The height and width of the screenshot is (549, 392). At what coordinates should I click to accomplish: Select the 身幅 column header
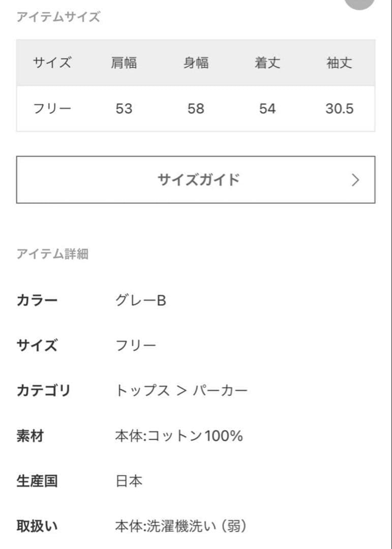point(196,63)
